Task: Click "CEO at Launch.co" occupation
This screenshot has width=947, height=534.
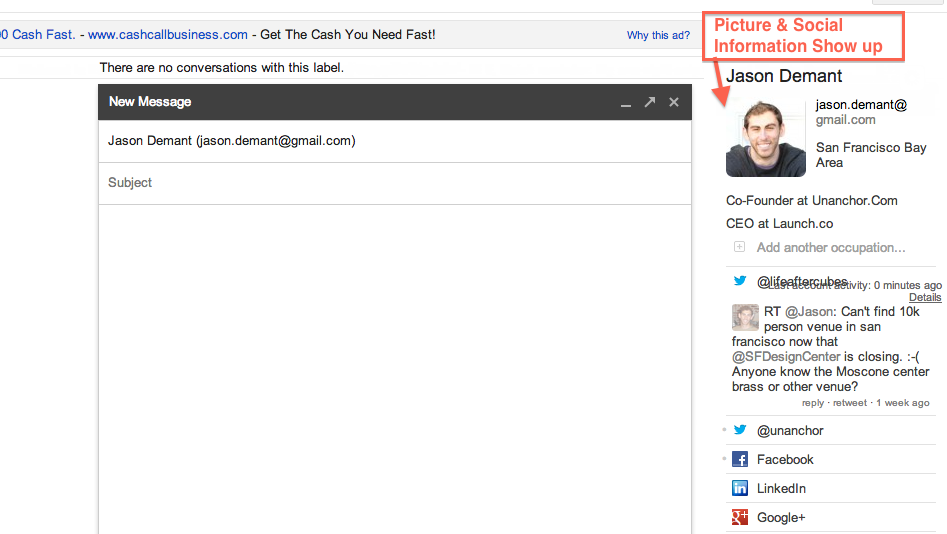Action: pyautogui.click(x=780, y=224)
